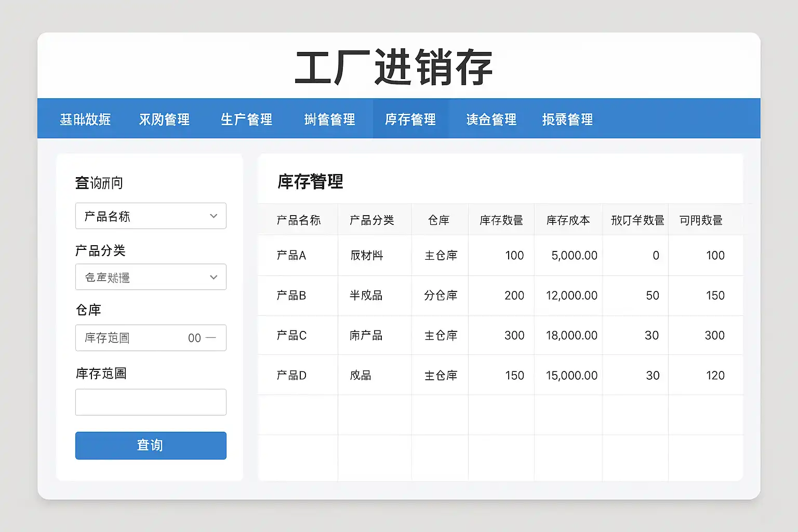Screen dimensions: 798x532
Task: Click the 基础数据 navigation tab
Action: pyautogui.click(x=85, y=119)
